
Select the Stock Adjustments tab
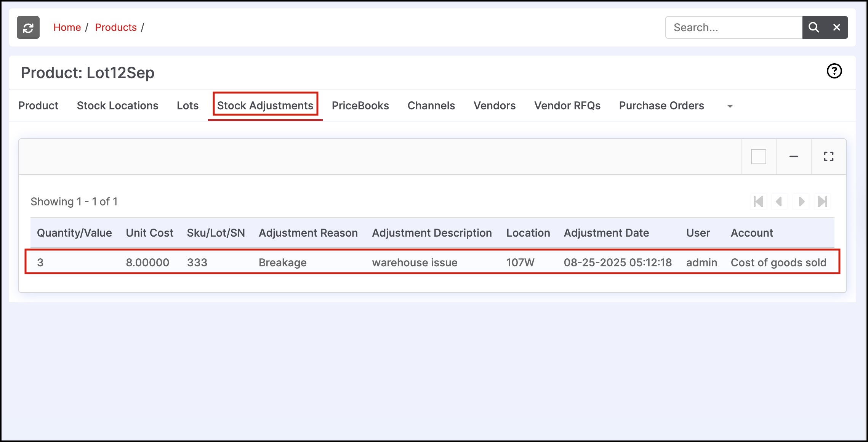[x=265, y=106]
